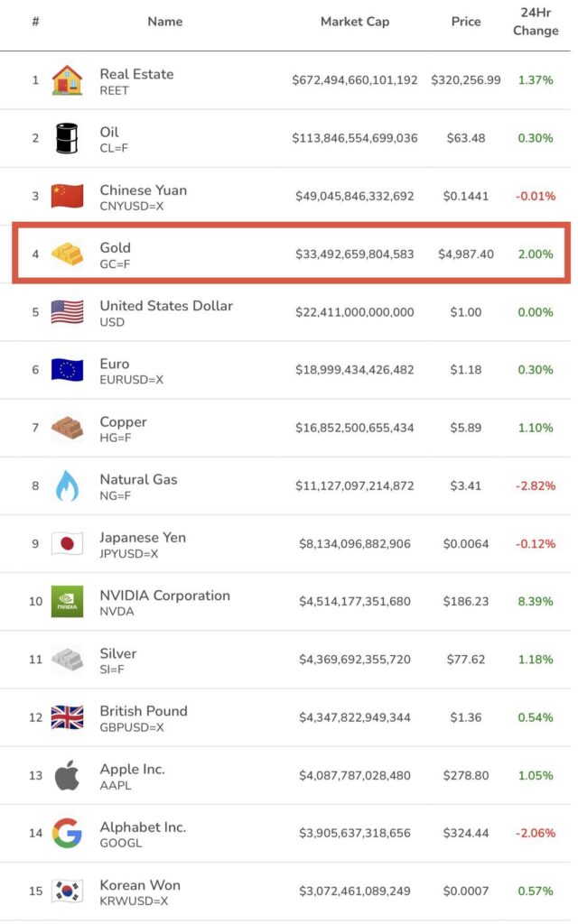Click the United States flag icon
The image size is (578, 924).
point(67,312)
